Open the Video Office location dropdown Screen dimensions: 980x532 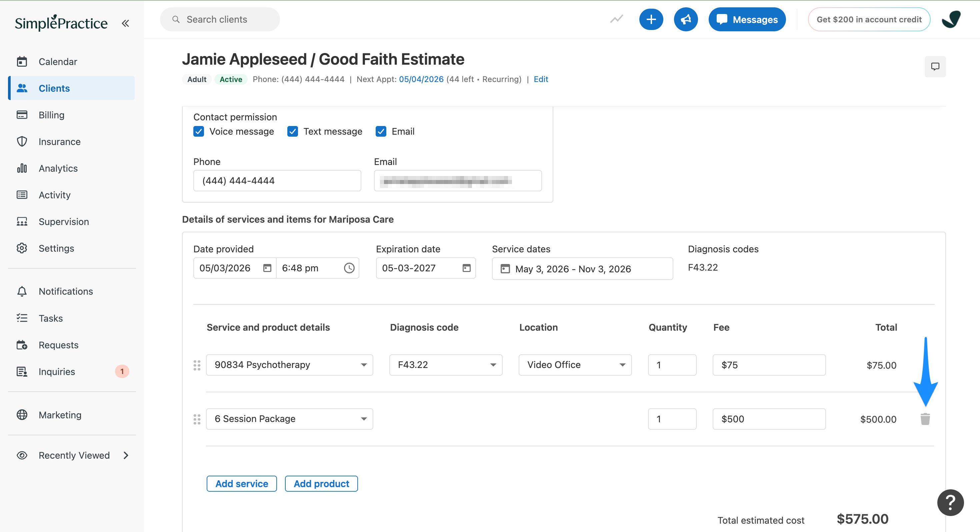(575, 365)
